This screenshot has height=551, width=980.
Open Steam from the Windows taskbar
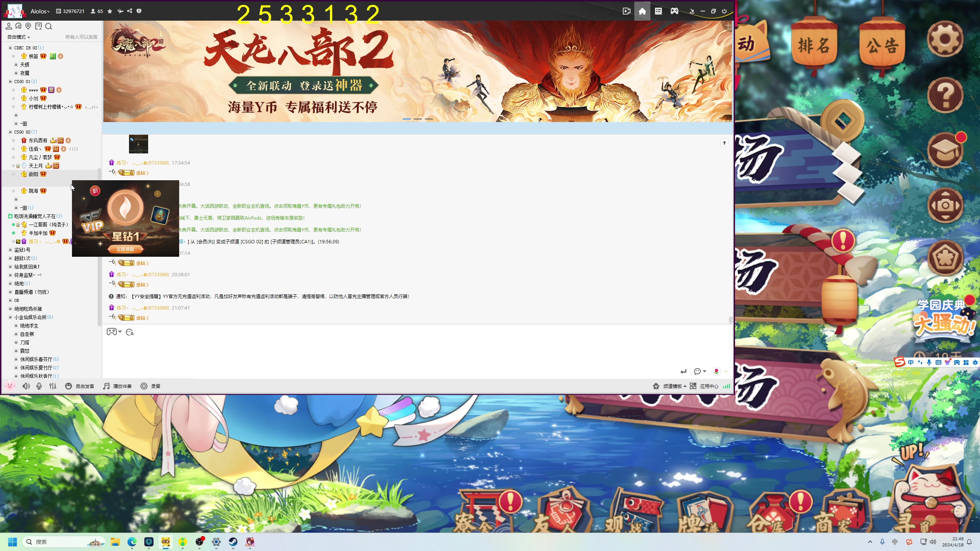pyautogui.click(x=233, y=542)
